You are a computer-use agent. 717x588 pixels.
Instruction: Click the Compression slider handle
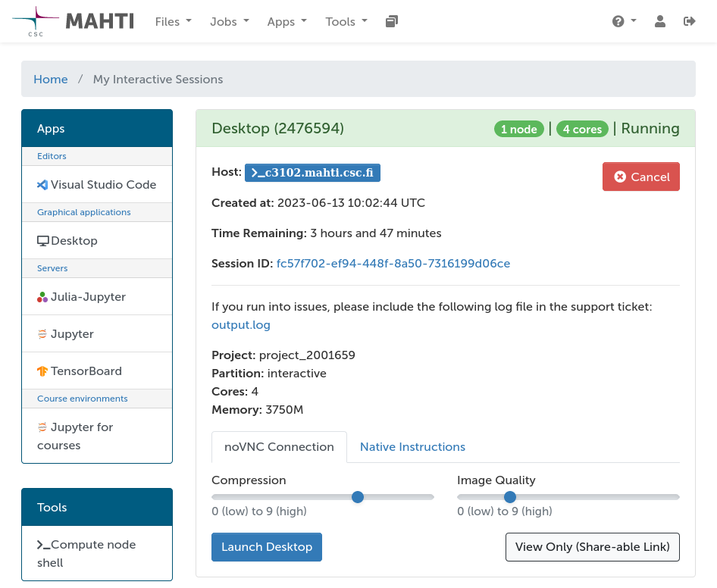(358, 497)
